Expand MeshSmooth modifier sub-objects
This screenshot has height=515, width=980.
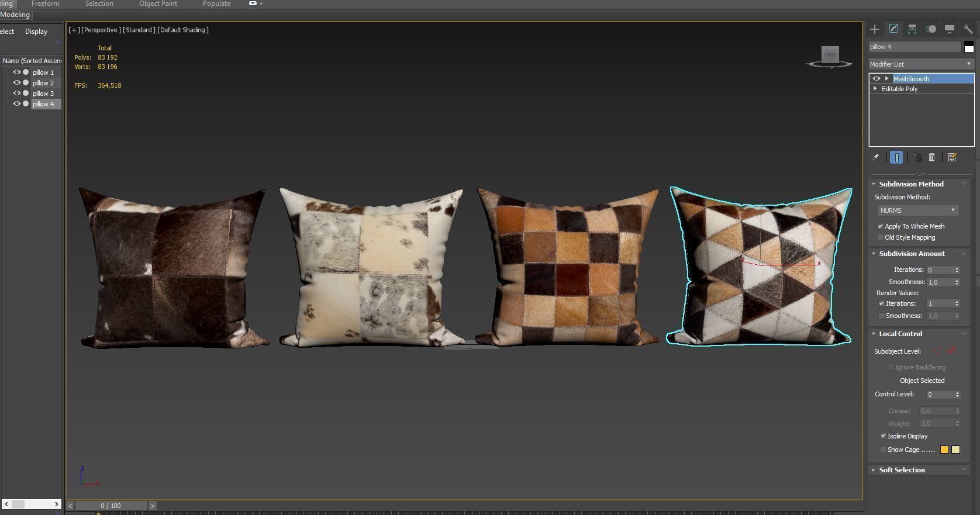coord(887,79)
